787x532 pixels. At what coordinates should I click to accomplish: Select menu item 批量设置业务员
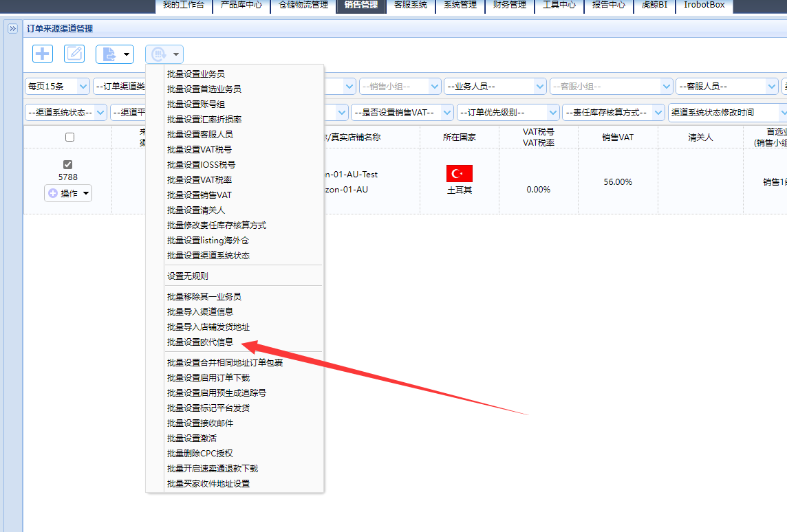[196, 74]
